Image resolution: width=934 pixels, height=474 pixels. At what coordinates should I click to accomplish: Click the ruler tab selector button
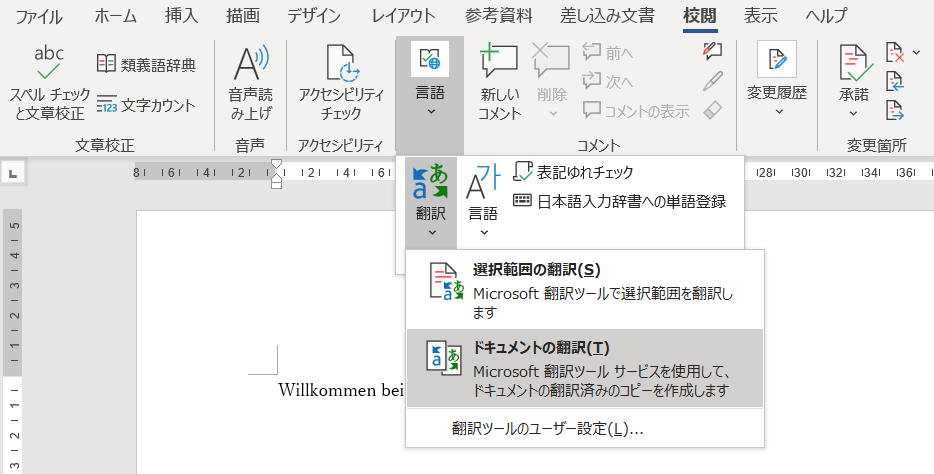pyautogui.click(x=13, y=173)
